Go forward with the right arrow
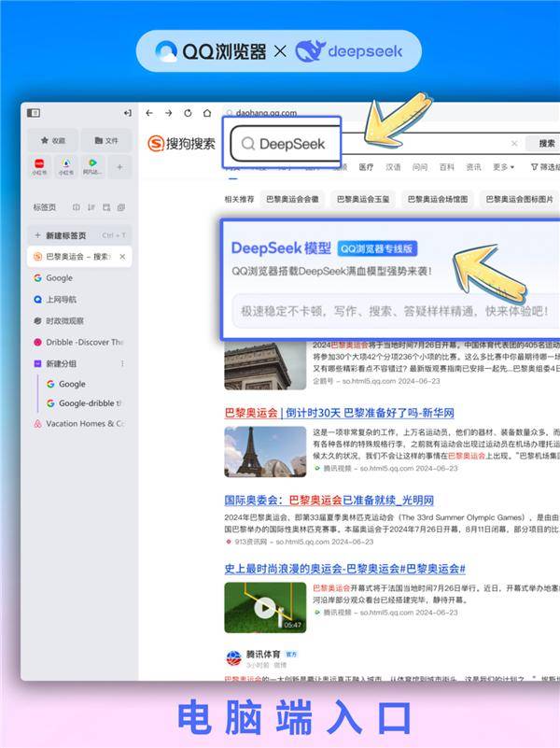The image size is (560, 748). point(169,113)
